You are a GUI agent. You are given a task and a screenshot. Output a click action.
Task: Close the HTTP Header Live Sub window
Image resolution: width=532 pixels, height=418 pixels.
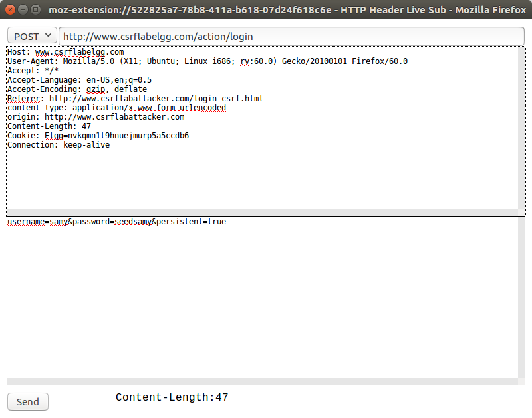(x=10, y=10)
